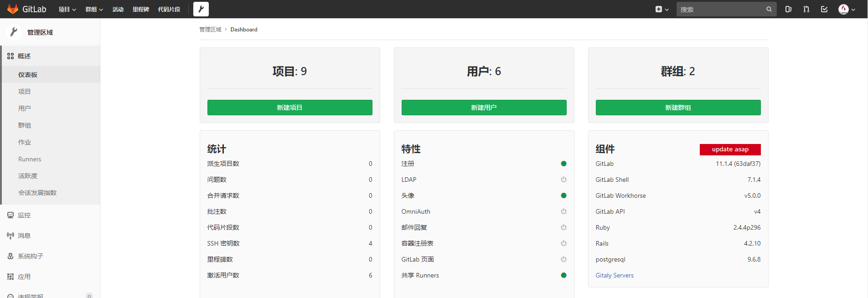Click the 消息 broadcast icon in sidebar

[x=10, y=236]
